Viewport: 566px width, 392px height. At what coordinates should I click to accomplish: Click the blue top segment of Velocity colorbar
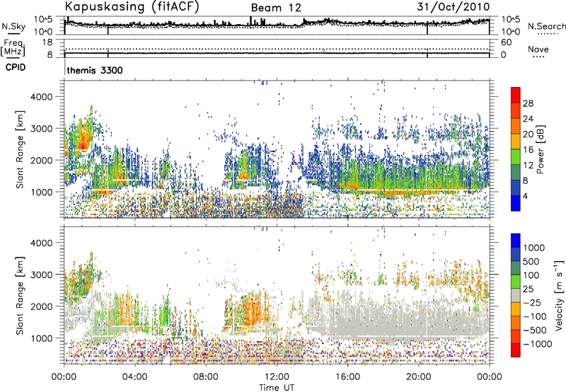(x=516, y=241)
